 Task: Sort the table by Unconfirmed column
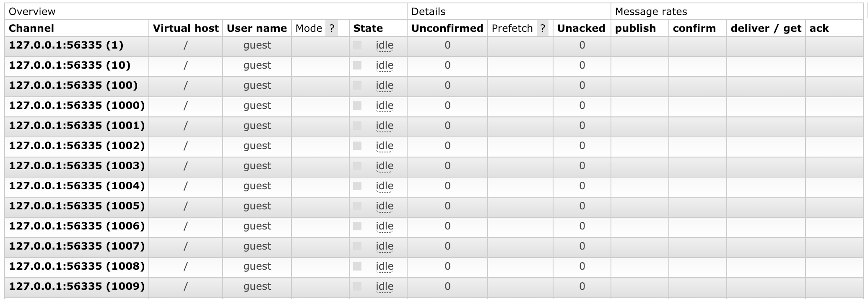(x=447, y=28)
